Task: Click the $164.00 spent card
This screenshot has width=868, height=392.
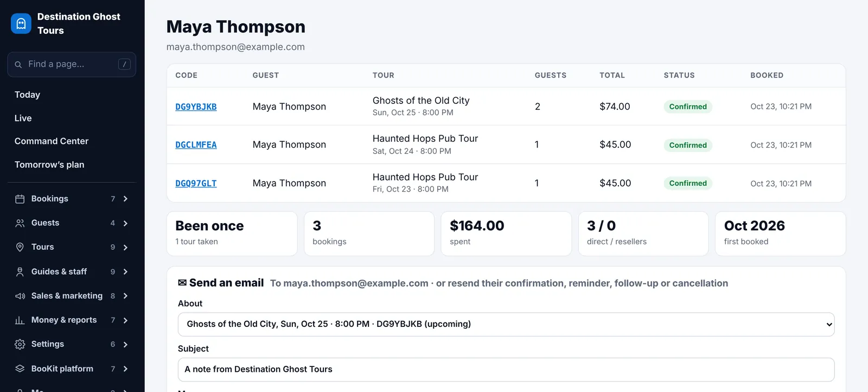Action: point(506,233)
